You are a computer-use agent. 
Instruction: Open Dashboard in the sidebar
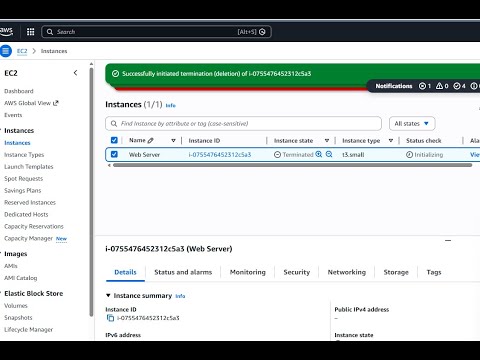19,91
